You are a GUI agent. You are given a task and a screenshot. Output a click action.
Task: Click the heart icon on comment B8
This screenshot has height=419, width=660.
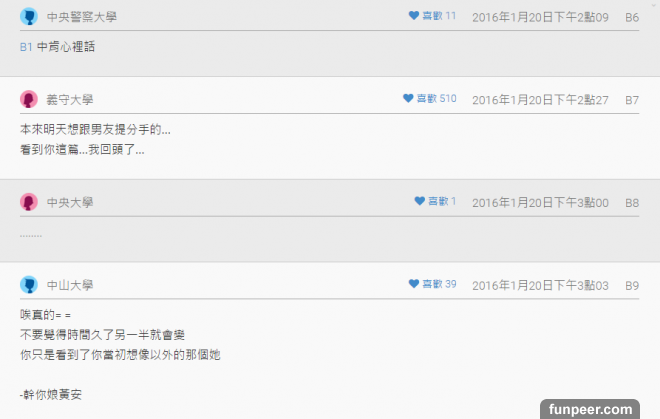[419, 201]
